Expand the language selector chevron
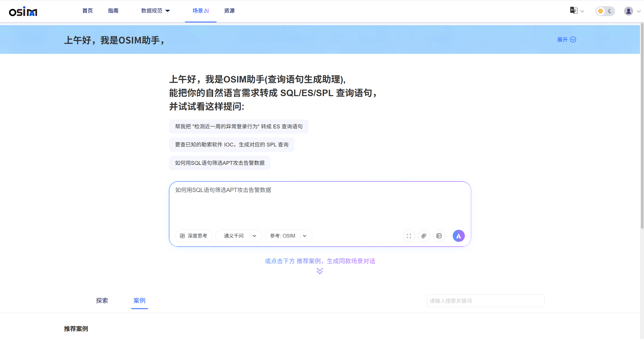This screenshot has height=339, width=644. [x=582, y=11]
